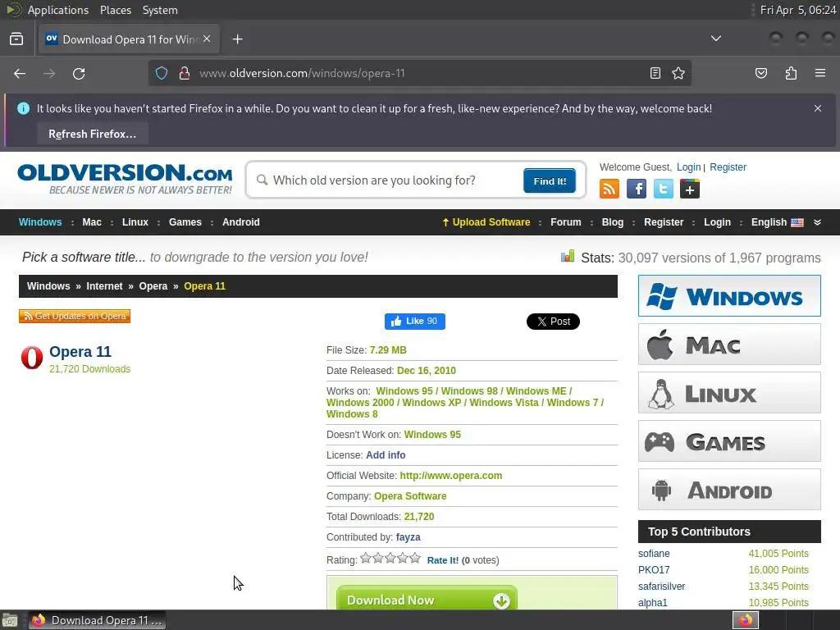840x630 pixels.
Task: Open the Applications system menu
Action: point(58,10)
